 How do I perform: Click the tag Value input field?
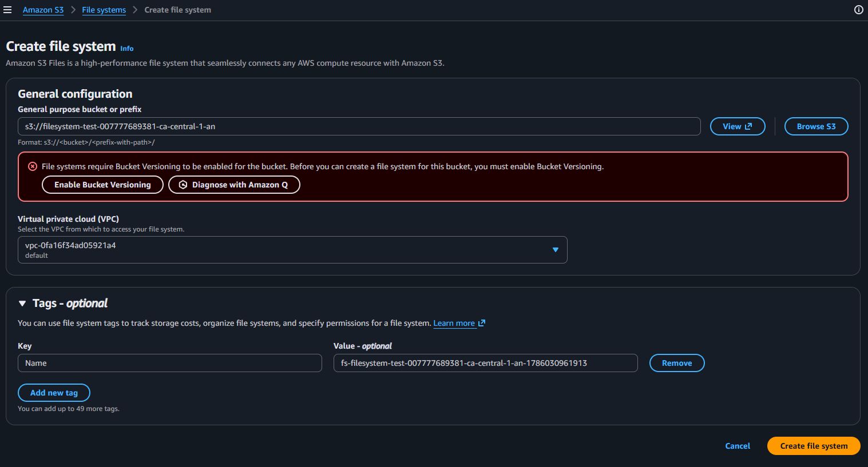click(486, 363)
